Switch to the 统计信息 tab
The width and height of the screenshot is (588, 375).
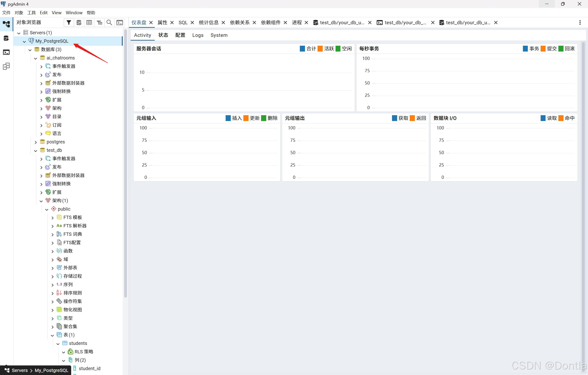pyautogui.click(x=209, y=22)
